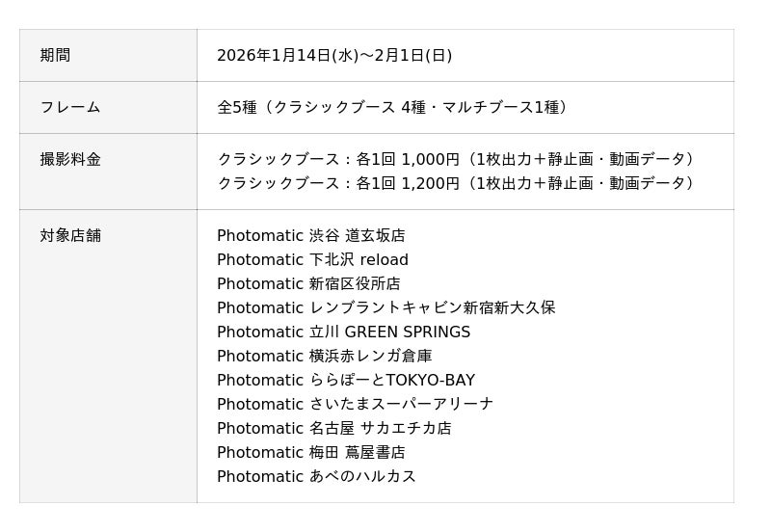Click the 1,000円 classic booth price line

pyautogui.click(x=455, y=159)
